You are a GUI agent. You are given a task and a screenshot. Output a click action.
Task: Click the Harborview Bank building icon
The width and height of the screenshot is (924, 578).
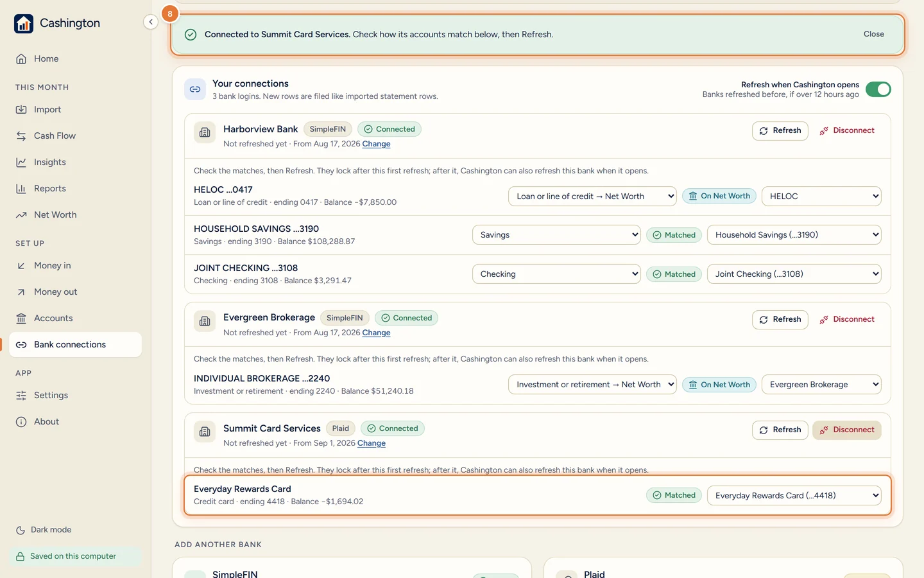[x=205, y=132]
